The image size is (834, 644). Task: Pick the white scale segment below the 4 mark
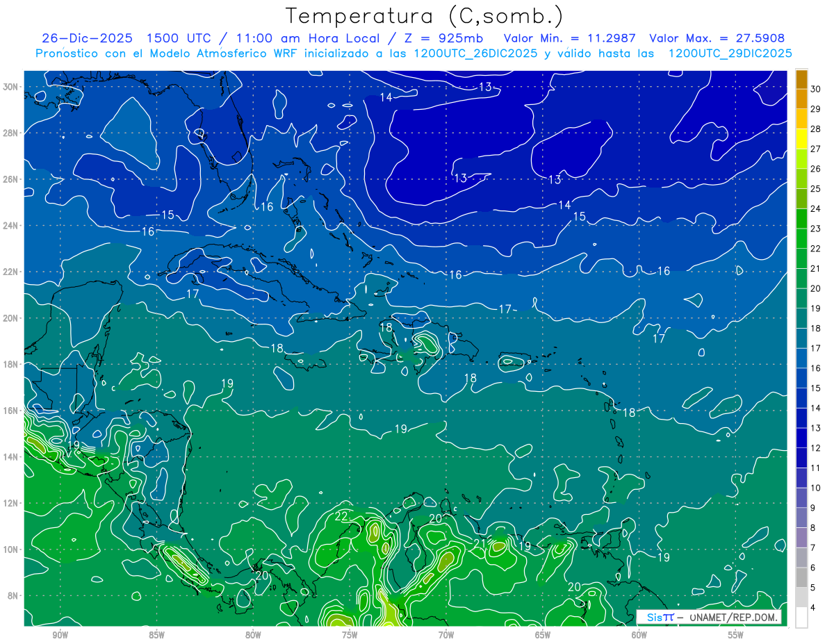pyautogui.click(x=802, y=618)
